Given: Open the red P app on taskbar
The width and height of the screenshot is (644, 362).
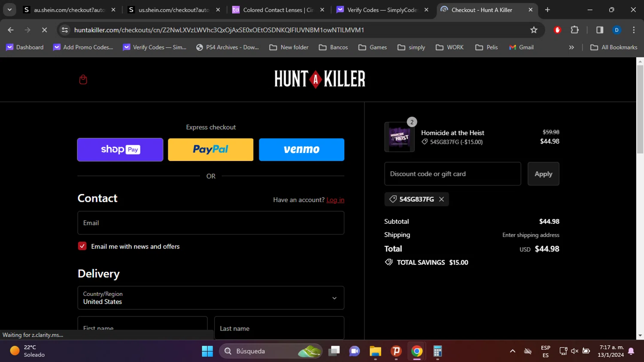Looking at the screenshot, I should [x=396, y=351].
